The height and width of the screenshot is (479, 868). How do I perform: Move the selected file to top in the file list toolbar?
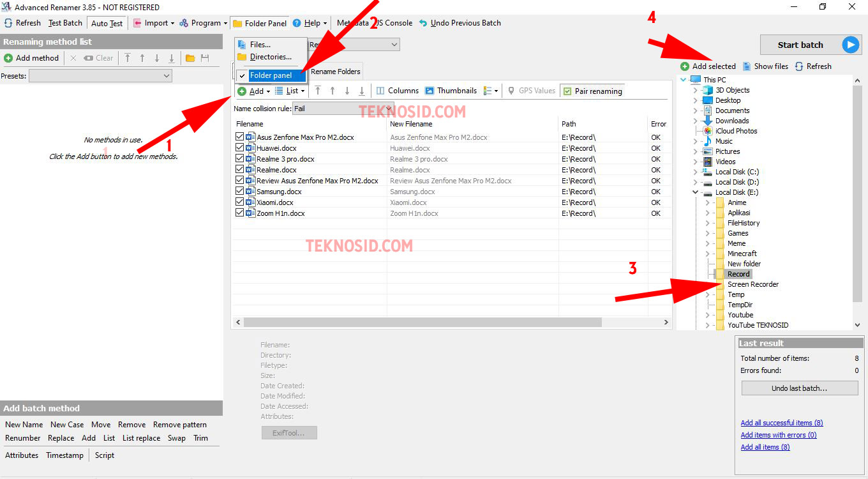(x=318, y=91)
